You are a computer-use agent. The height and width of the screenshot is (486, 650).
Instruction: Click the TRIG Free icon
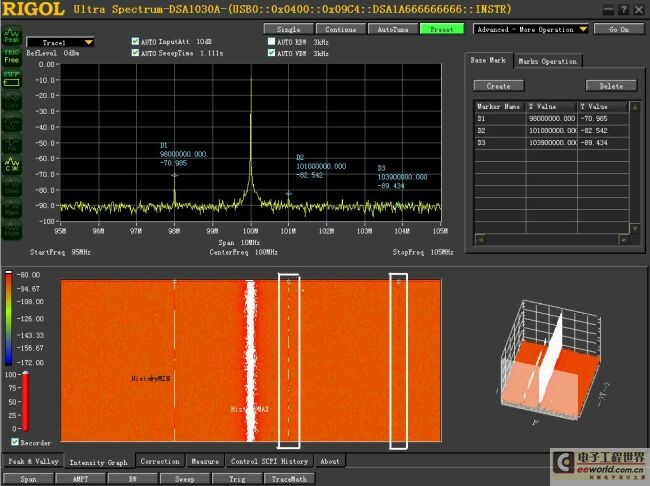click(x=12, y=56)
